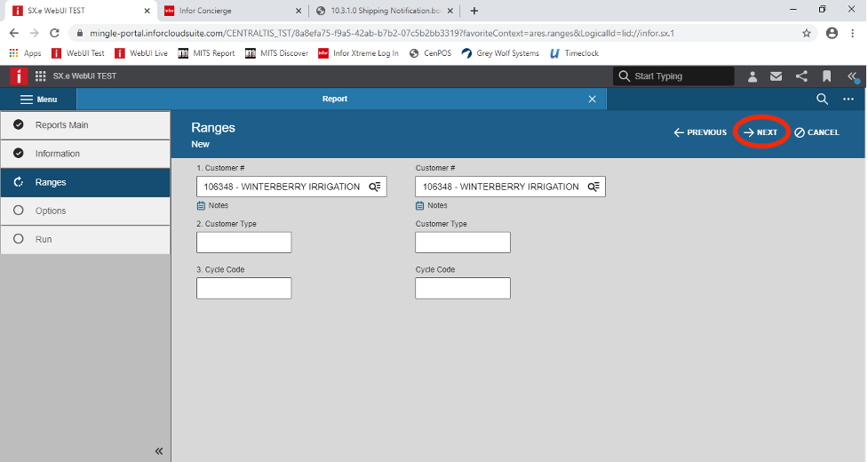This screenshot has width=868, height=462.
Task: Open MITS Report bookmark
Action: pyautogui.click(x=206, y=53)
